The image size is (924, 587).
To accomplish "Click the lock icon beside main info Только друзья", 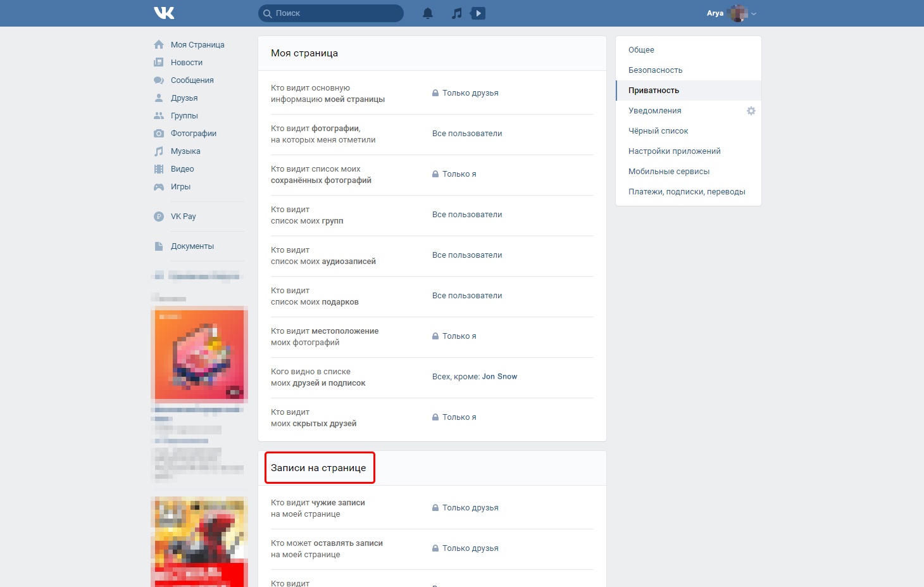I will pyautogui.click(x=435, y=93).
